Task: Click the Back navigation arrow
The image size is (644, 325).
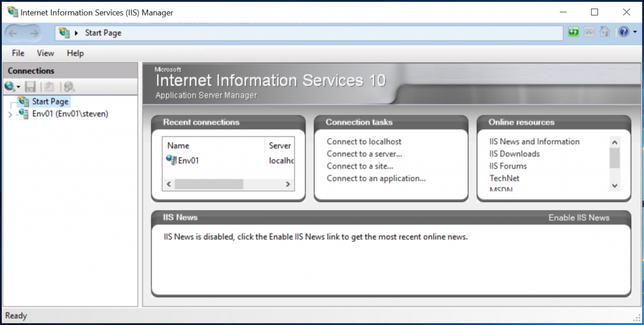Action: point(13,33)
